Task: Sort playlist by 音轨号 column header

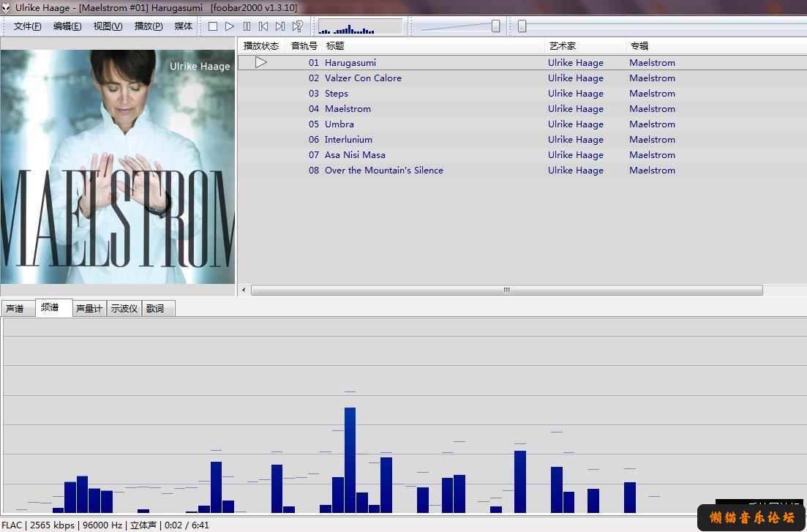Action: tap(304, 46)
